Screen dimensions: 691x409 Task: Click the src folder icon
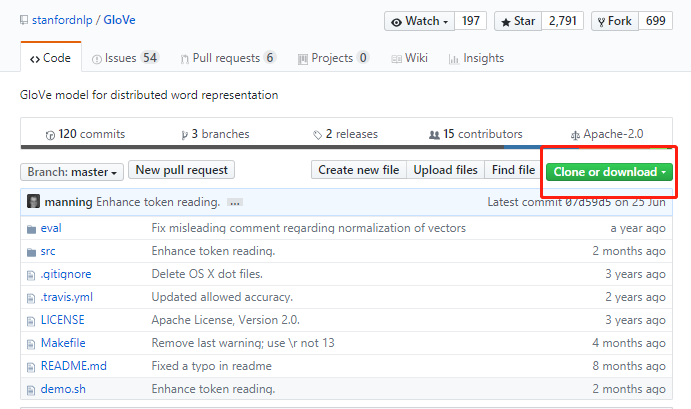click(31, 252)
